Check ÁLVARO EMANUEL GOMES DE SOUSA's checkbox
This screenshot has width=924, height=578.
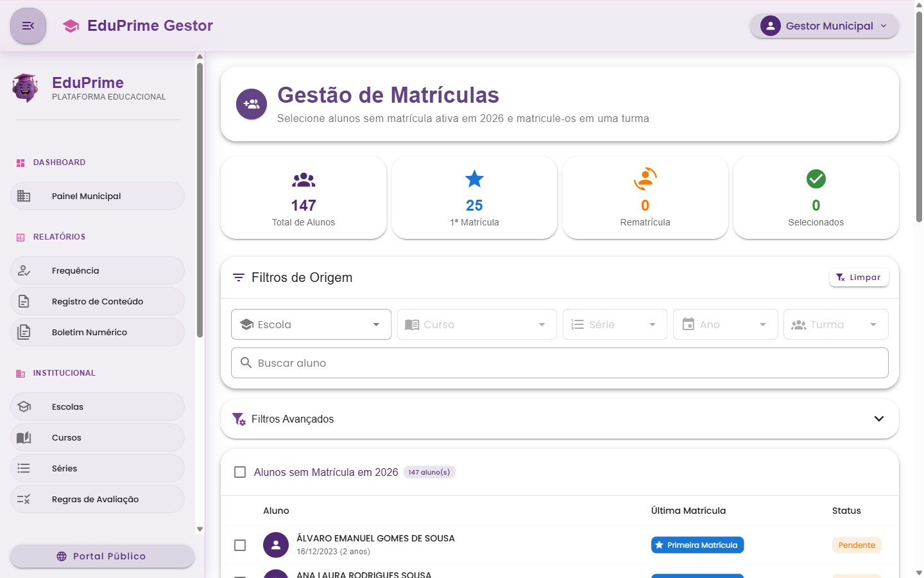(x=240, y=545)
